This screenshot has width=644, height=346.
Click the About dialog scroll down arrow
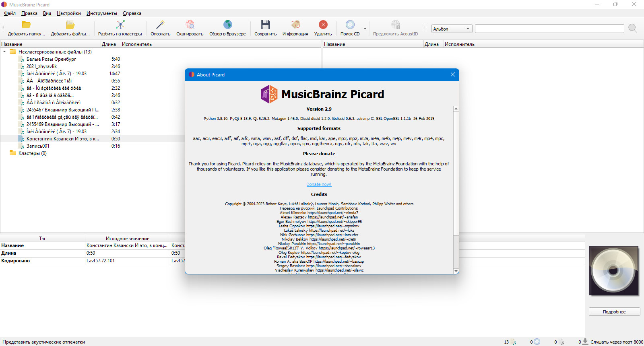pos(456,271)
